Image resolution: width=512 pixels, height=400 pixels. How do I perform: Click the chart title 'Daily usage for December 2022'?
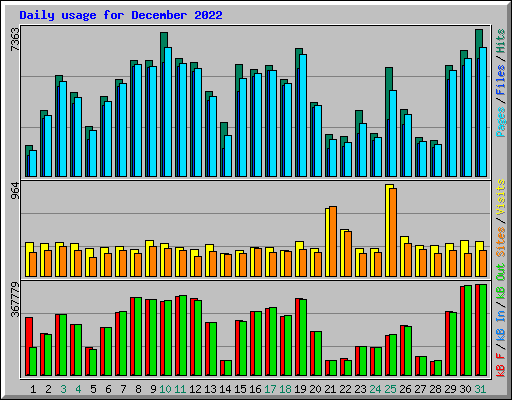coord(121,15)
